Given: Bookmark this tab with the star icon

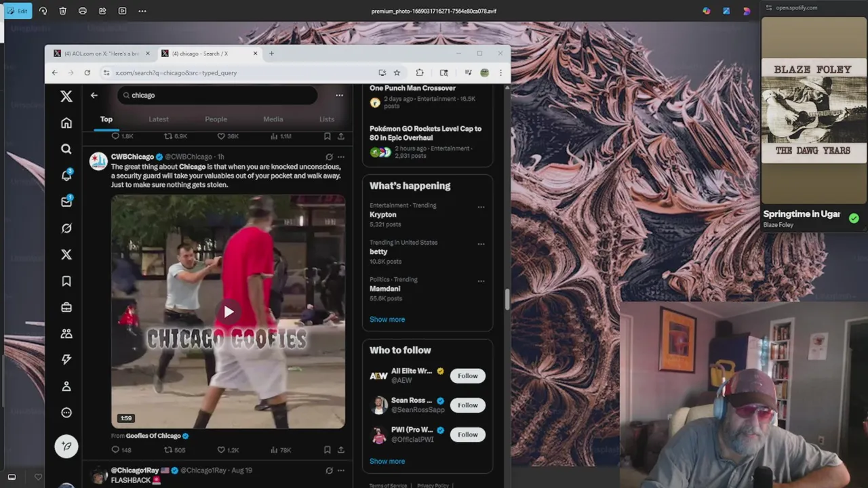Looking at the screenshot, I should [397, 73].
